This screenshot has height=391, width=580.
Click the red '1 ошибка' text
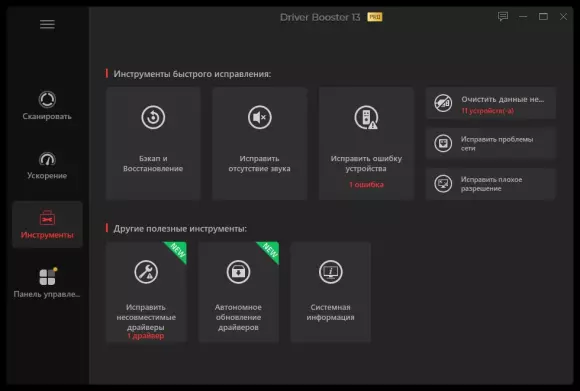point(366,185)
